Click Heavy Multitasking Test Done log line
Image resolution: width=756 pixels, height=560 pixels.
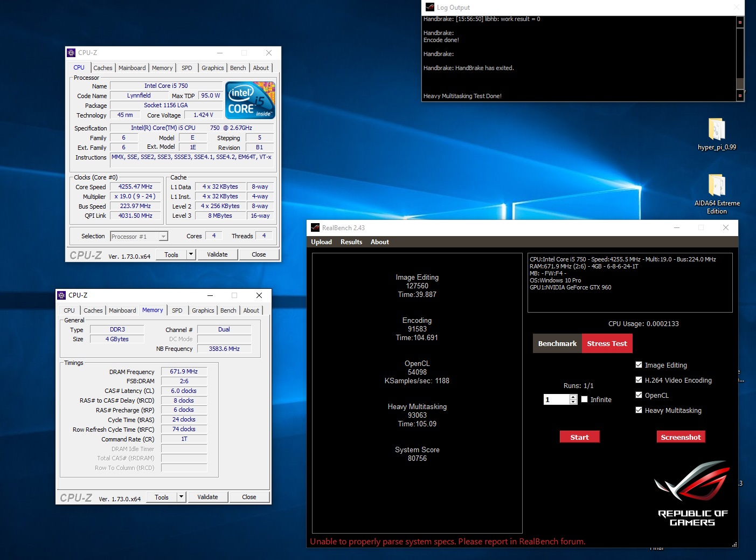(462, 96)
